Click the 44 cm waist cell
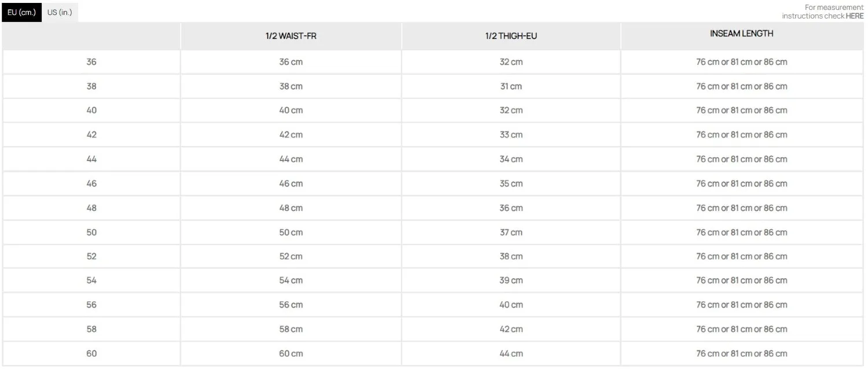The image size is (868, 369). pyautogui.click(x=290, y=159)
